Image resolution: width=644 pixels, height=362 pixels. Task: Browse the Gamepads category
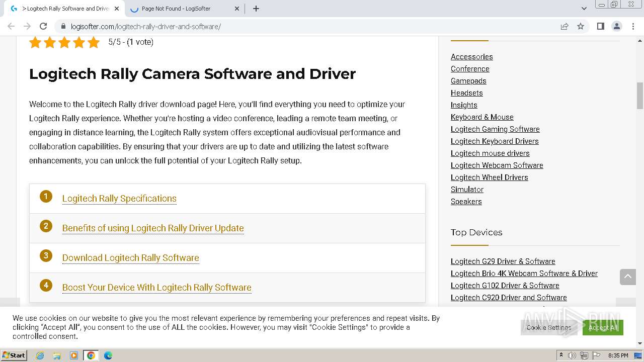468,81
